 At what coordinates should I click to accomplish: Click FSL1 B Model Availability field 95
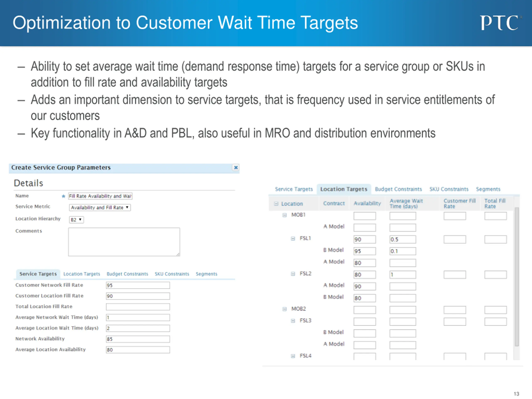pos(365,251)
